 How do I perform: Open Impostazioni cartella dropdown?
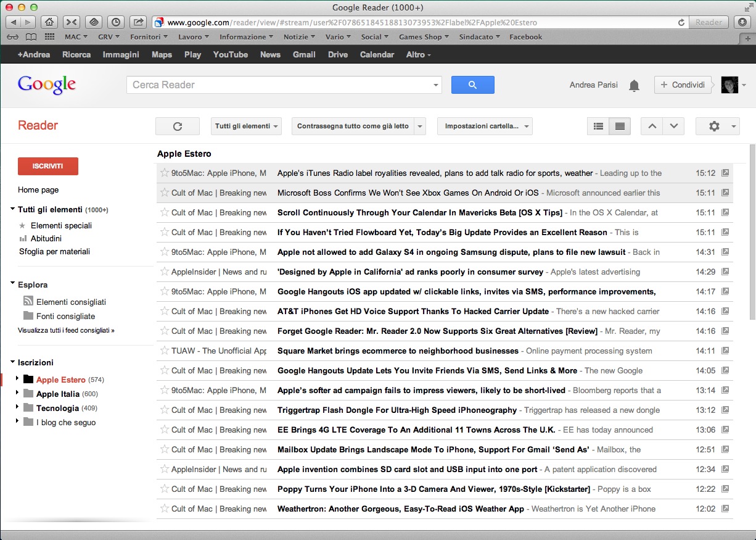(x=485, y=127)
